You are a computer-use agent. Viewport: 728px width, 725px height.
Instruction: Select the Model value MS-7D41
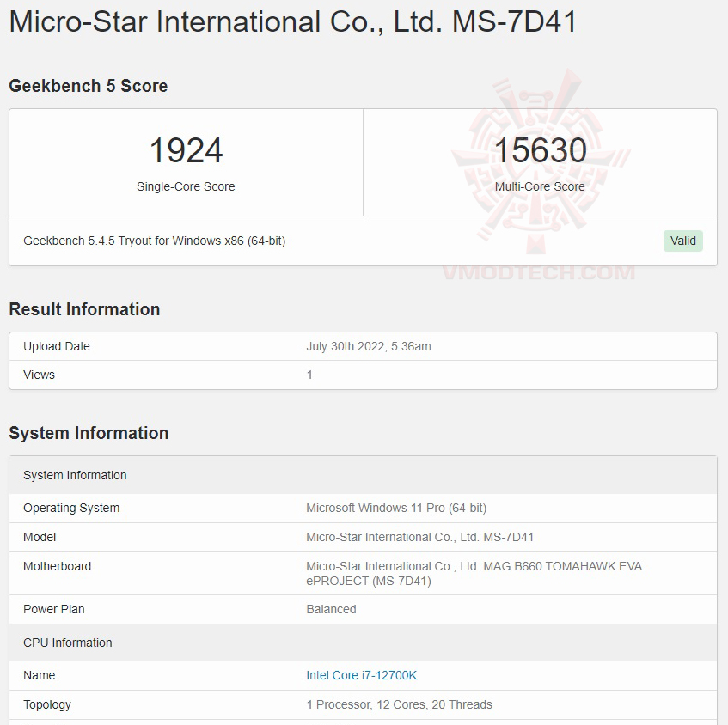click(419, 537)
